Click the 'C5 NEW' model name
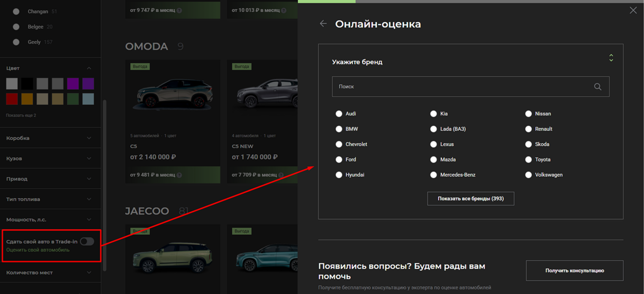 click(x=242, y=146)
